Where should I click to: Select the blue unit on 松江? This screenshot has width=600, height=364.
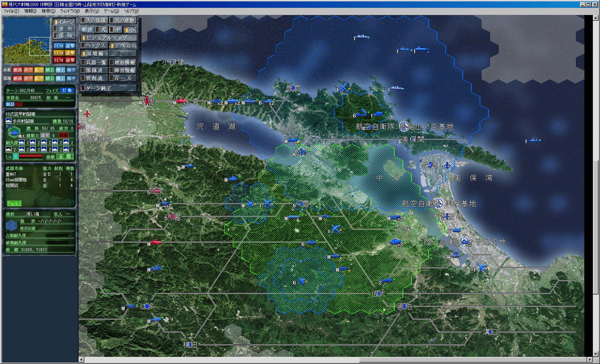click(x=301, y=152)
